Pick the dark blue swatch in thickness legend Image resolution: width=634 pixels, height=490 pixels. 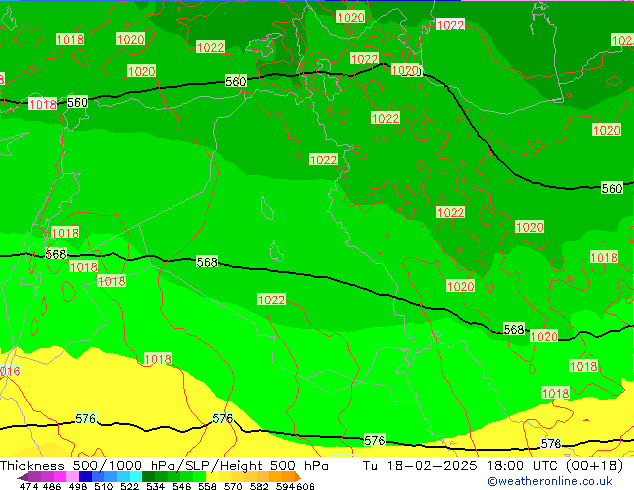pos(85,476)
